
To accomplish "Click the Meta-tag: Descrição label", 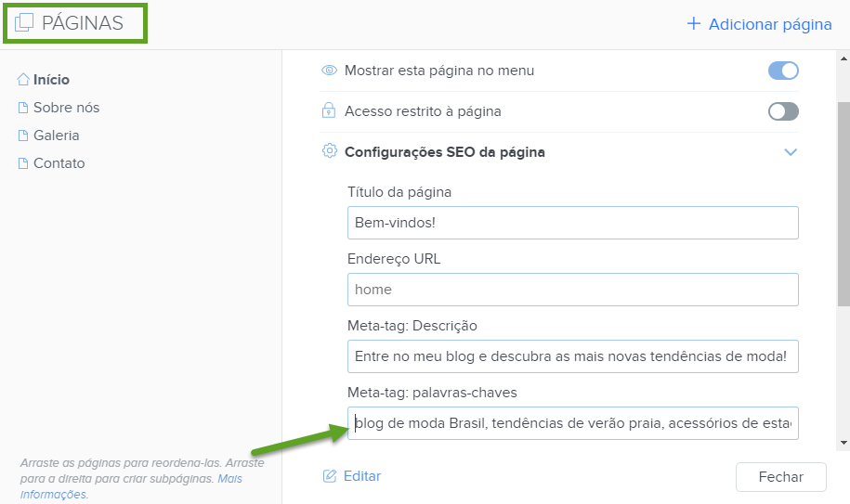I will 412,326.
